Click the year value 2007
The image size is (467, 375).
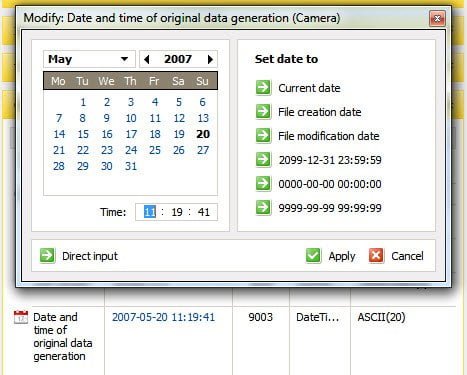(178, 59)
